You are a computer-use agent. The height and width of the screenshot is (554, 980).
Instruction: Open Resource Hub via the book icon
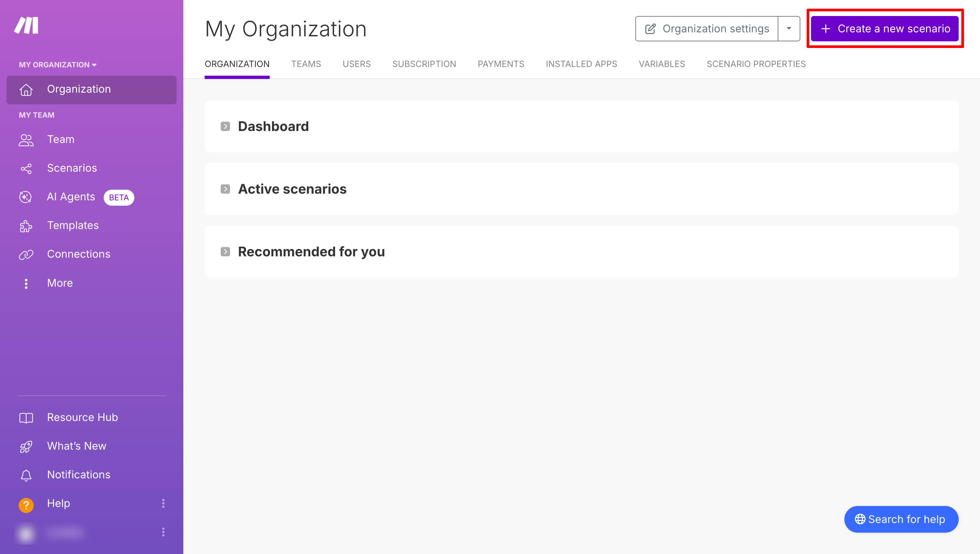[26, 417]
